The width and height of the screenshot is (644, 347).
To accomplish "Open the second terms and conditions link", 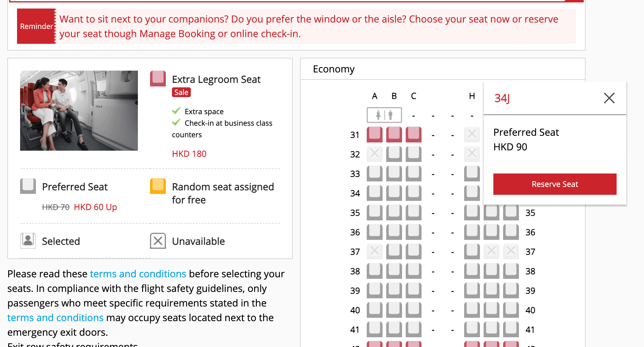I will 55,318.
